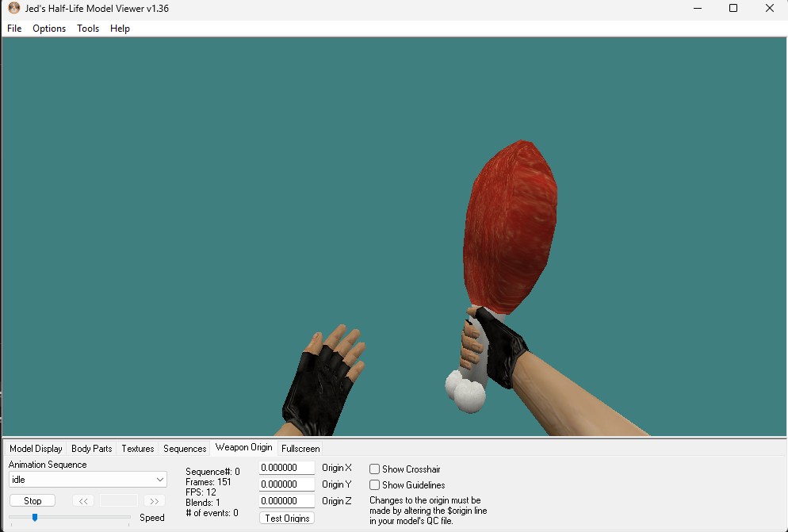Switch to the Fullscreen tab

click(300, 449)
